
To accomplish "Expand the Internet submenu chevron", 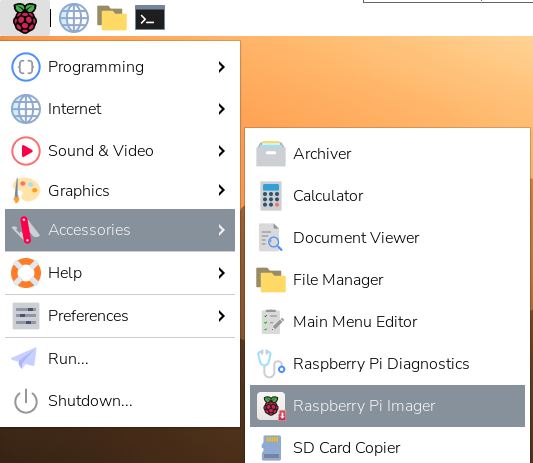I will [222, 109].
